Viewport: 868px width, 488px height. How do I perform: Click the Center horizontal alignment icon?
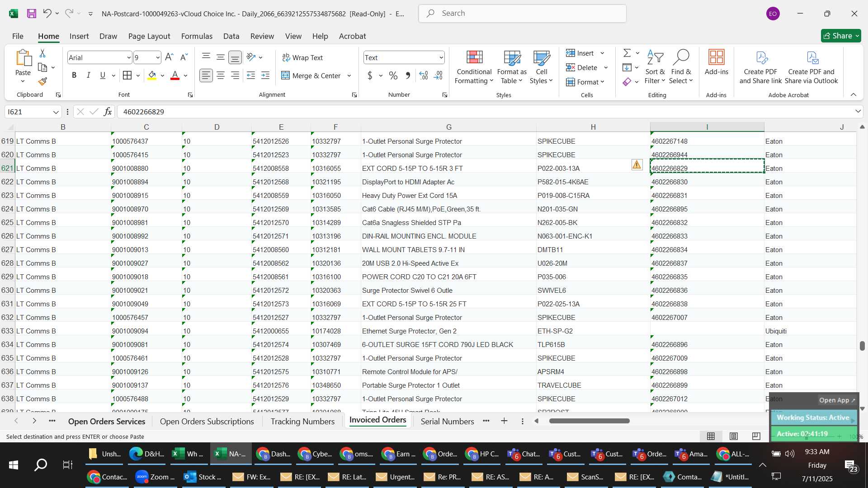click(x=221, y=75)
